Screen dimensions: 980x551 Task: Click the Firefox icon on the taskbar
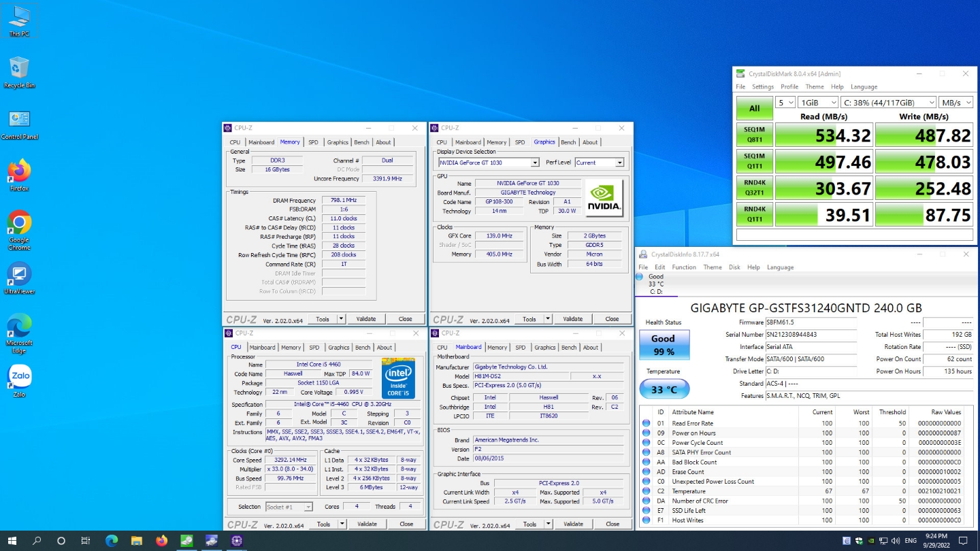click(161, 541)
